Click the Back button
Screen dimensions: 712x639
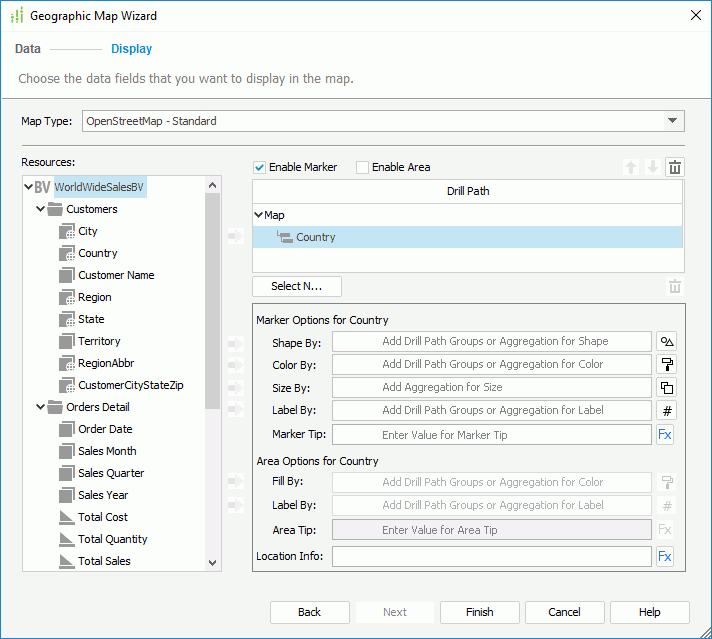(310, 612)
